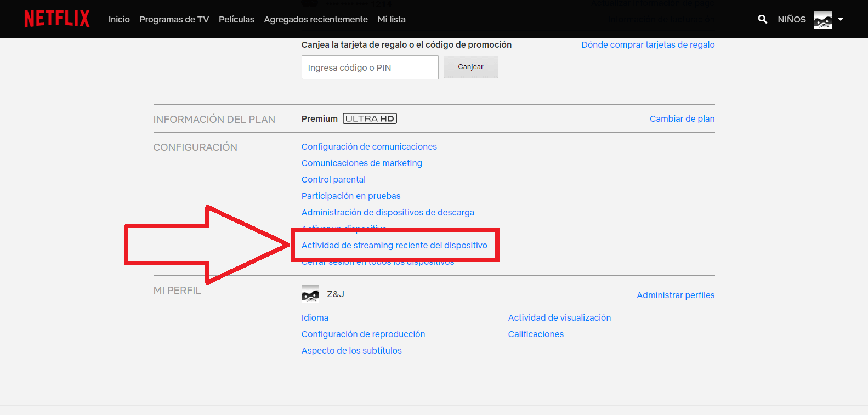Open Administración de dispositivos de descarga
The image size is (868, 415).
coord(388,213)
